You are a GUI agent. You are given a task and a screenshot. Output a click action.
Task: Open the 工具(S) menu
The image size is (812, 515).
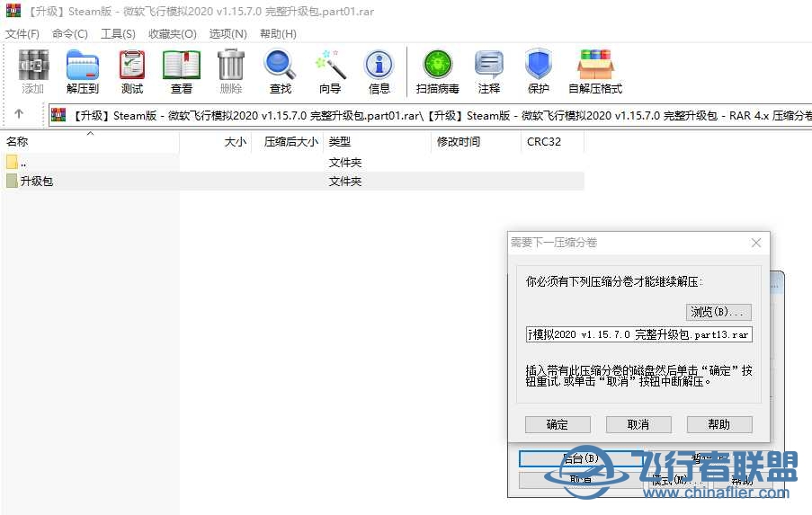(x=118, y=33)
